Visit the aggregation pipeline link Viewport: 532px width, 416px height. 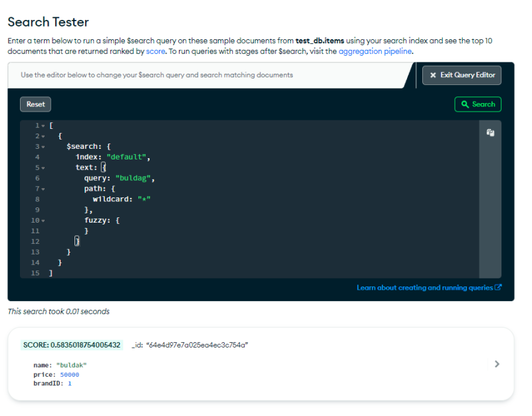(x=376, y=51)
